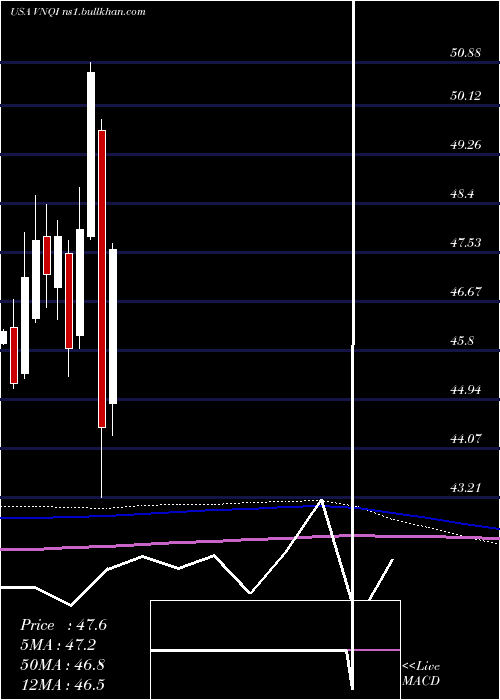500x700 pixels.
Task: Click the 5MA : 47.2 readout
Action: point(58,645)
